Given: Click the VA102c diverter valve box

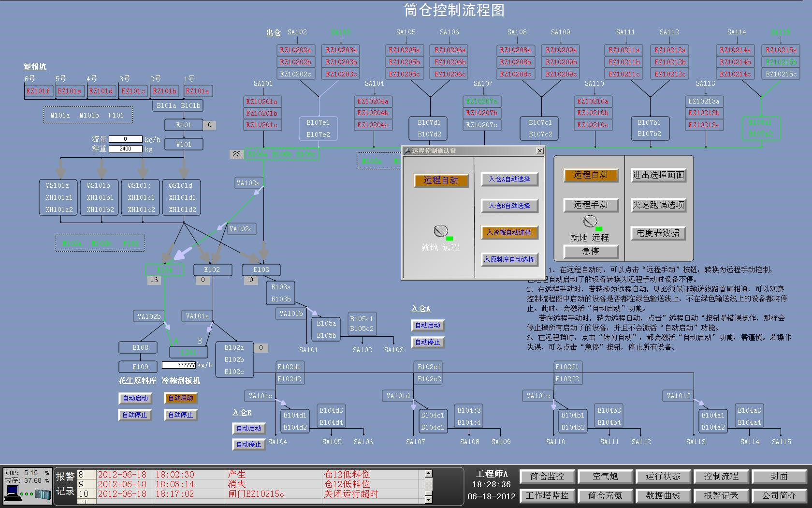Looking at the screenshot, I should click(241, 229).
